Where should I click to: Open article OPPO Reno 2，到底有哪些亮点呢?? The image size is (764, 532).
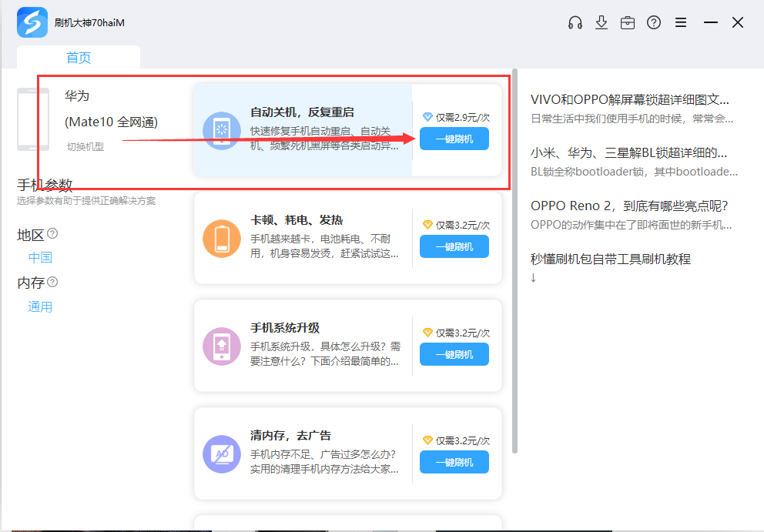pyautogui.click(x=629, y=206)
